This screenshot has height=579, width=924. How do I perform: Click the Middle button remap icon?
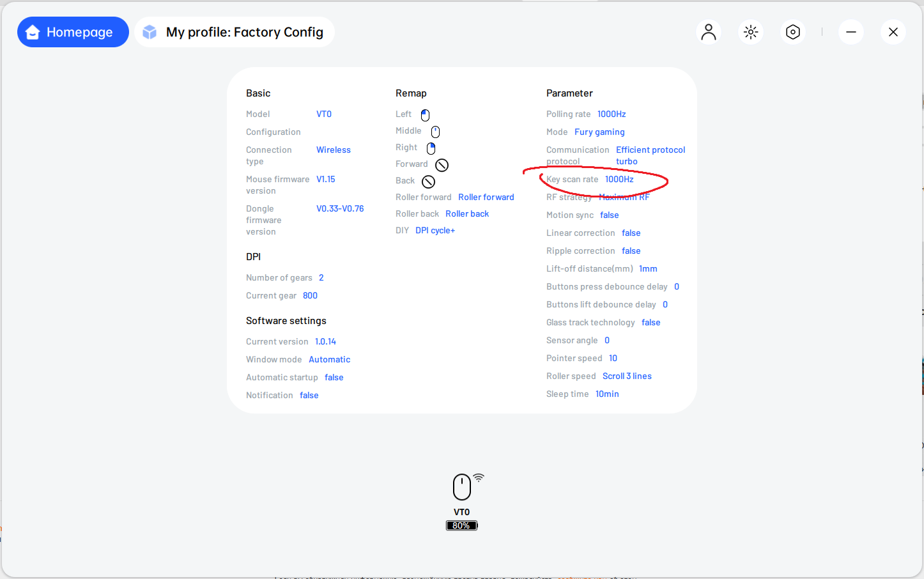coord(435,132)
